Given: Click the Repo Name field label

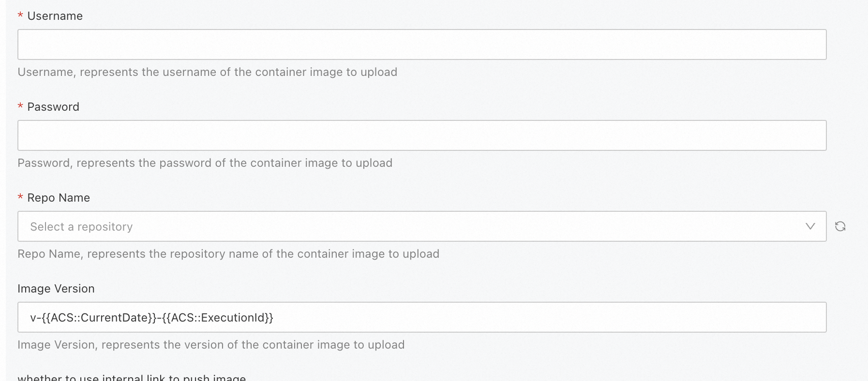Looking at the screenshot, I should 59,198.
